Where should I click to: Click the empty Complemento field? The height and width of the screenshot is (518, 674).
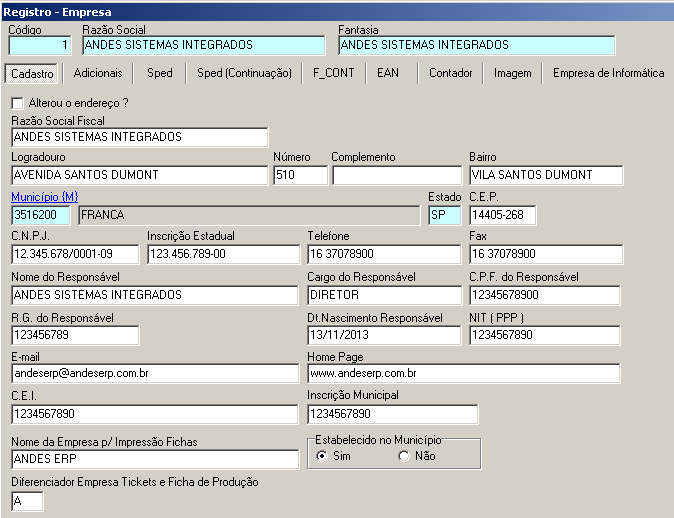[397, 175]
